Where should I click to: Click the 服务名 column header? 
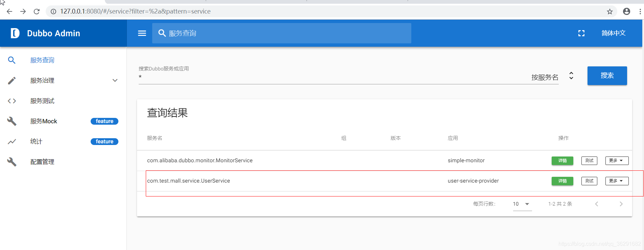pos(155,138)
